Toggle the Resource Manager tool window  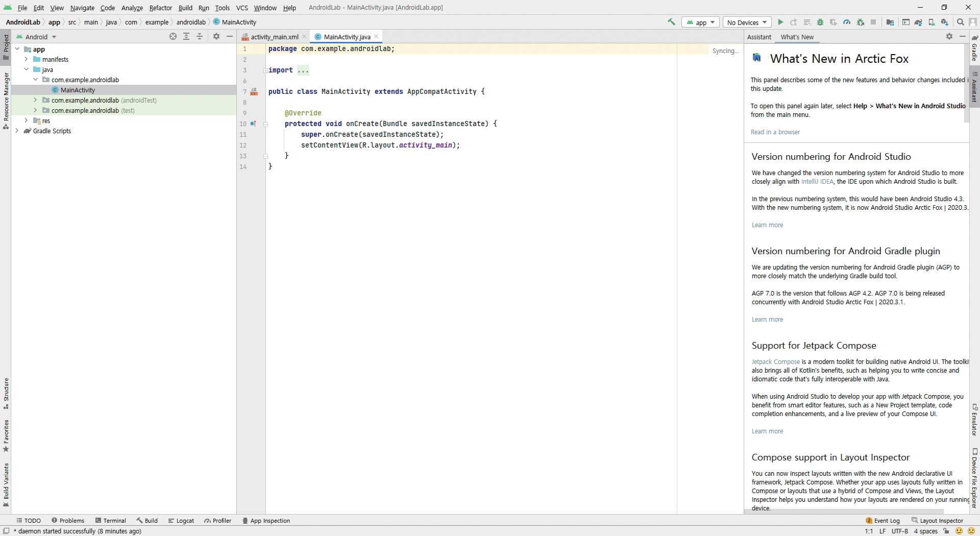pyautogui.click(x=6, y=100)
